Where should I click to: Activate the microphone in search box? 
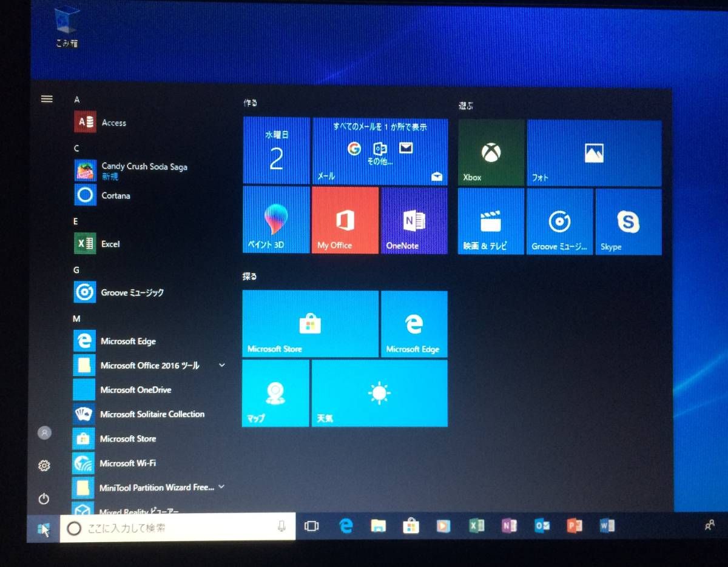[281, 526]
